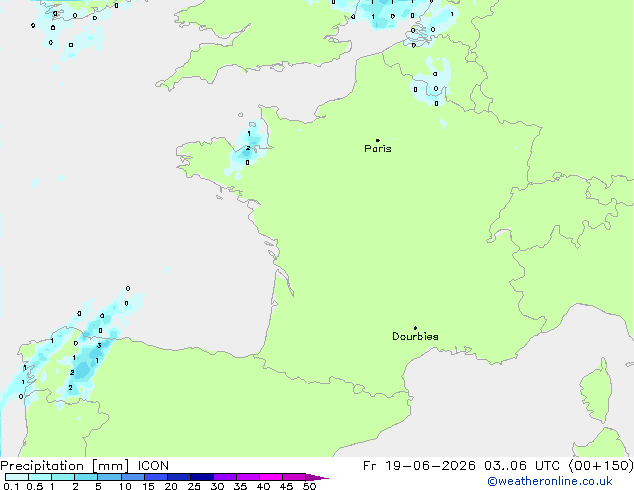Select the Paris city label
The width and height of the screenshot is (634, 490).
tap(378, 149)
